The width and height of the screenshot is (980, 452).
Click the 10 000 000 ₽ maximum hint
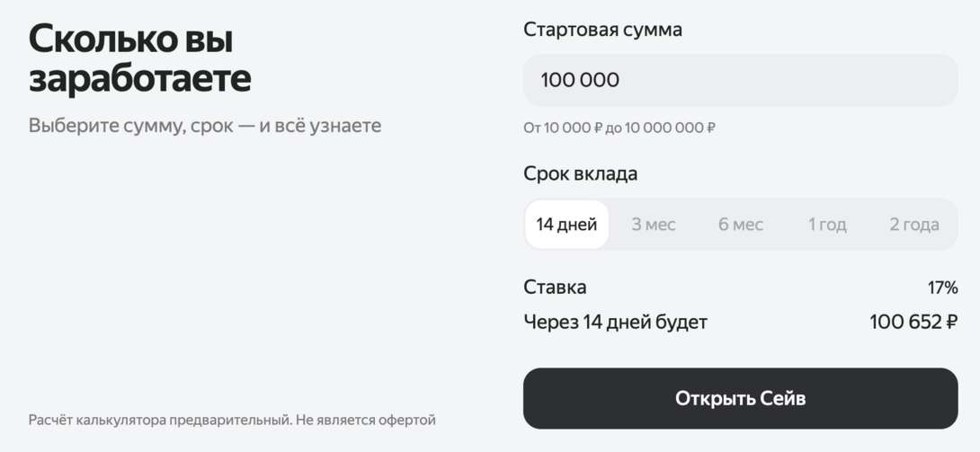click(x=670, y=128)
